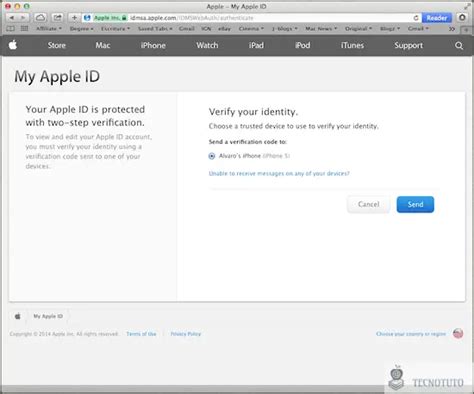474x394 pixels.
Task: Go to Watch in Apple navigation
Action: [x=207, y=45]
